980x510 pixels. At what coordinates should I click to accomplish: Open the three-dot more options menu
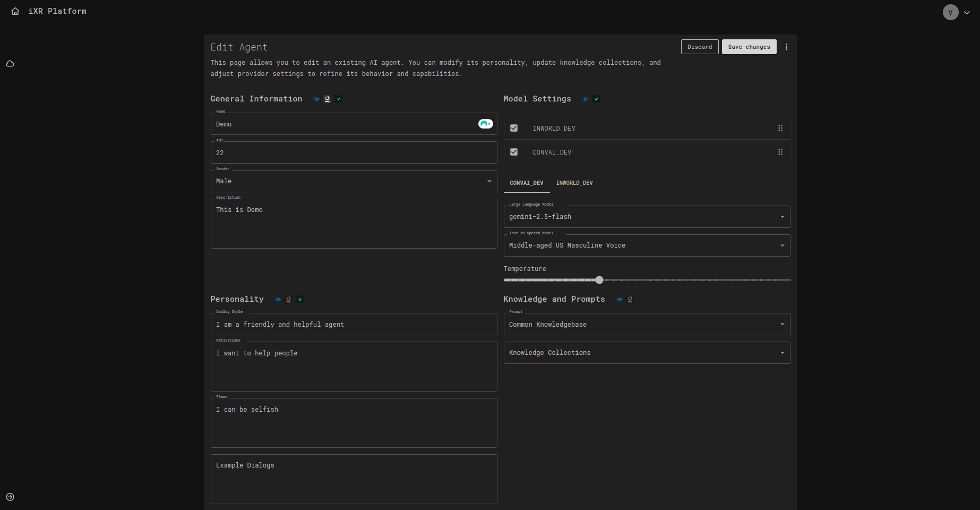786,47
